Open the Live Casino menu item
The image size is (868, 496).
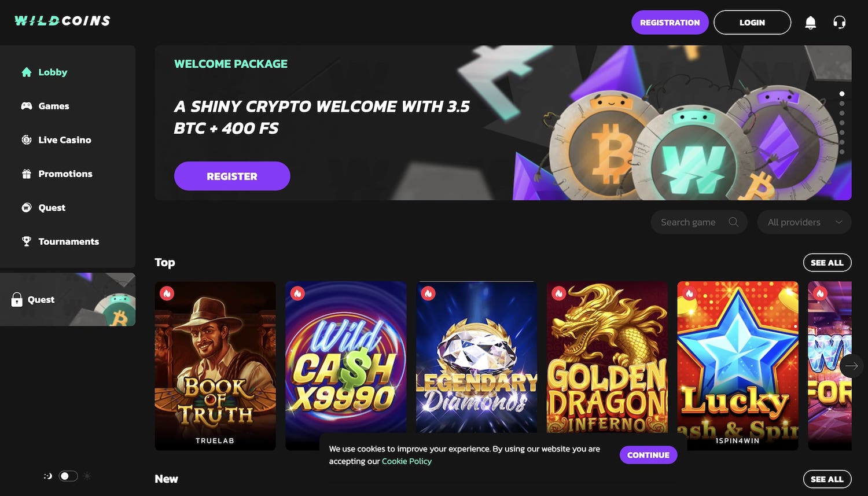click(x=64, y=140)
